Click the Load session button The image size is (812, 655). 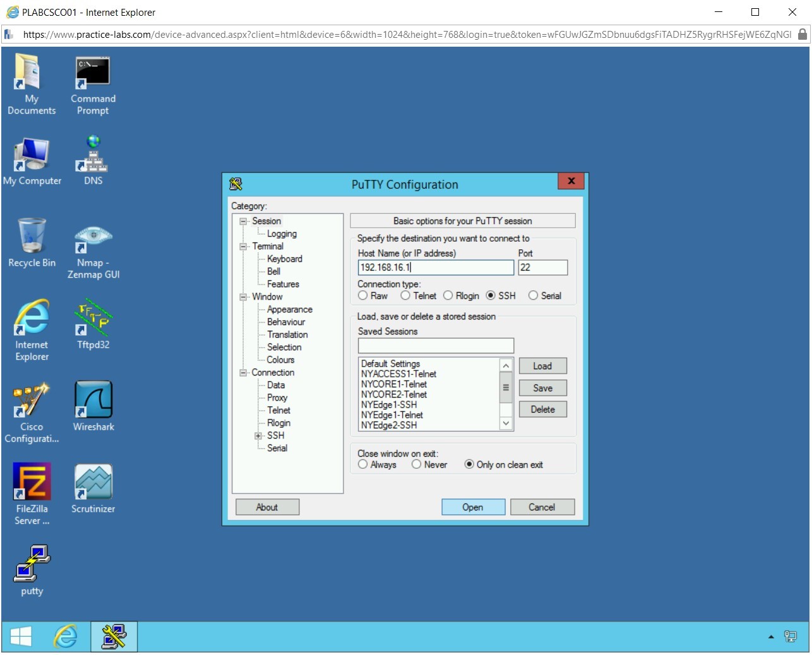(542, 366)
